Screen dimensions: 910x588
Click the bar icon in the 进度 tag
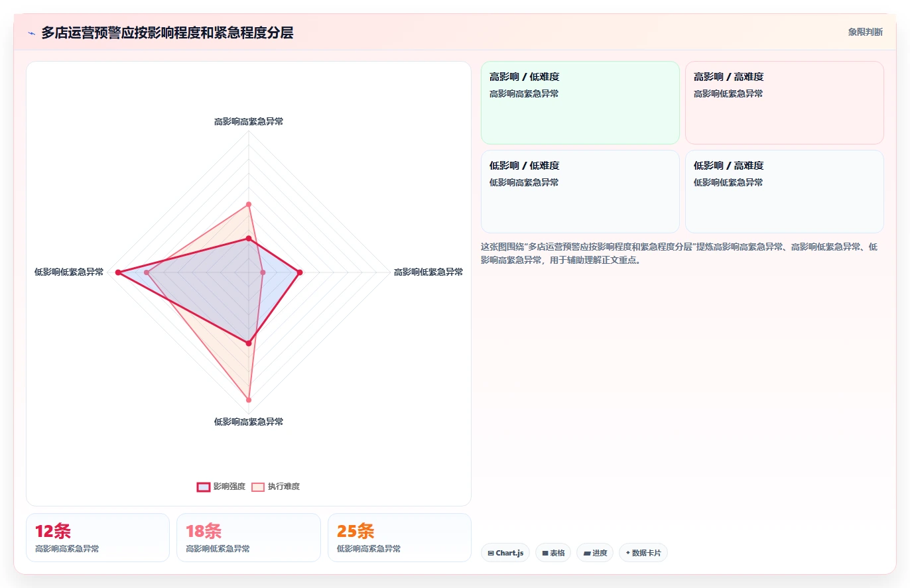coord(587,553)
